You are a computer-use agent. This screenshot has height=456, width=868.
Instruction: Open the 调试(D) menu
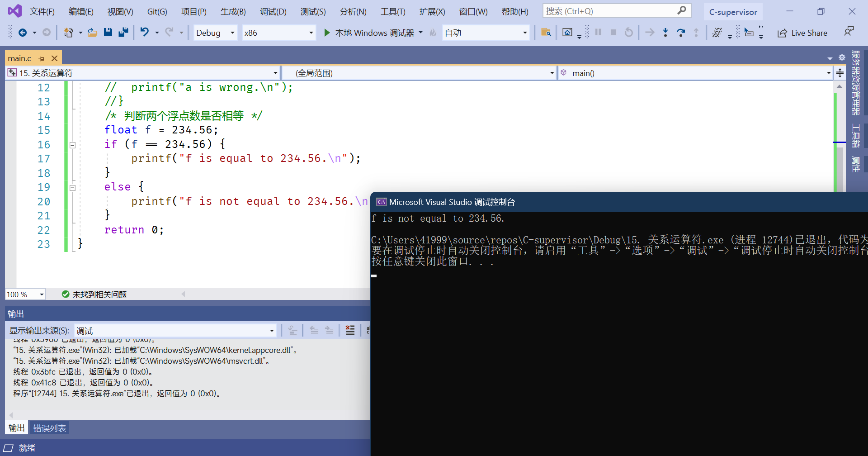273,11
